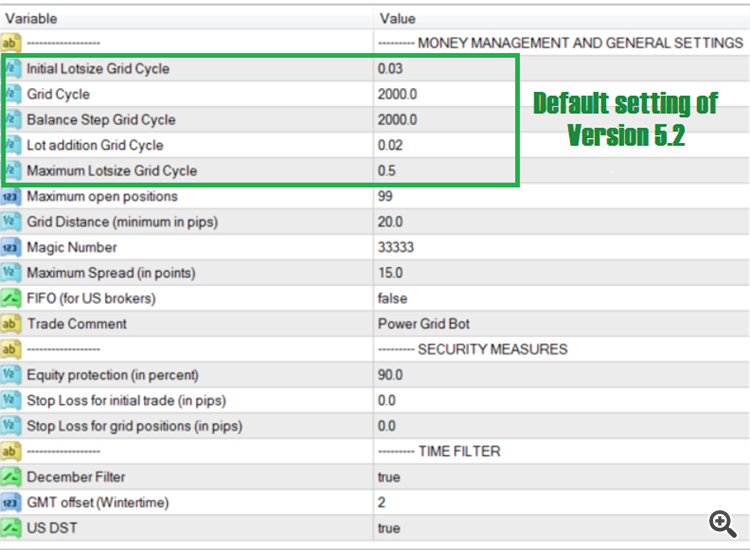Select the TIME FILTER section heading

point(459,451)
